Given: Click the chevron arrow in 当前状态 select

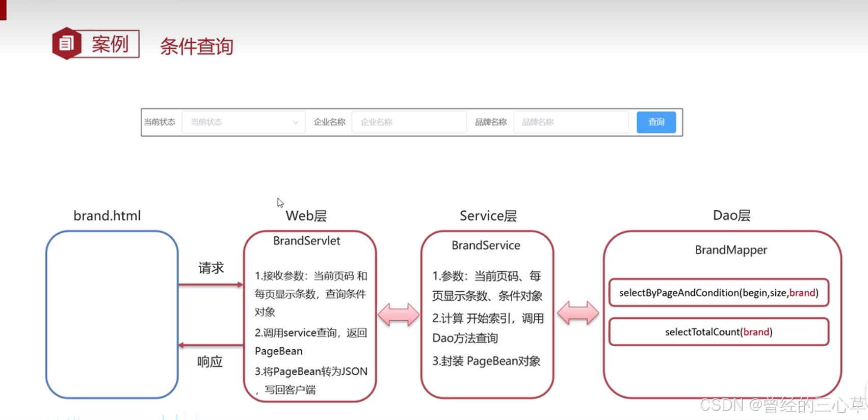Looking at the screenshot, I should 295,122.
